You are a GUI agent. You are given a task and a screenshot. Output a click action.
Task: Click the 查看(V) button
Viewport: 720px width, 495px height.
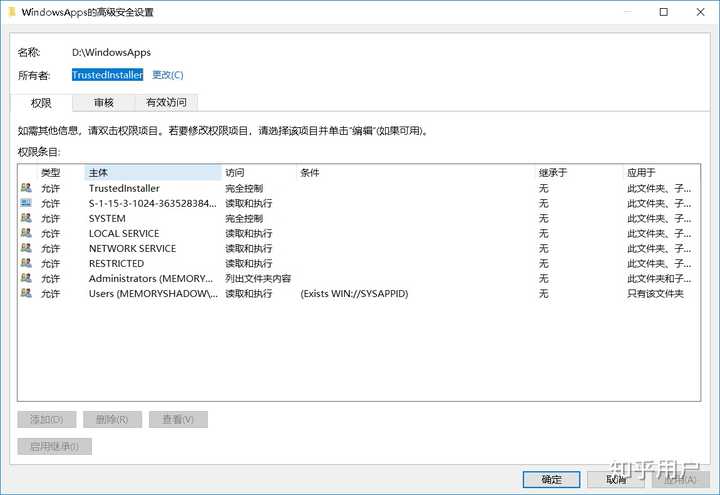pyautogui.click(x=178, y=419)
